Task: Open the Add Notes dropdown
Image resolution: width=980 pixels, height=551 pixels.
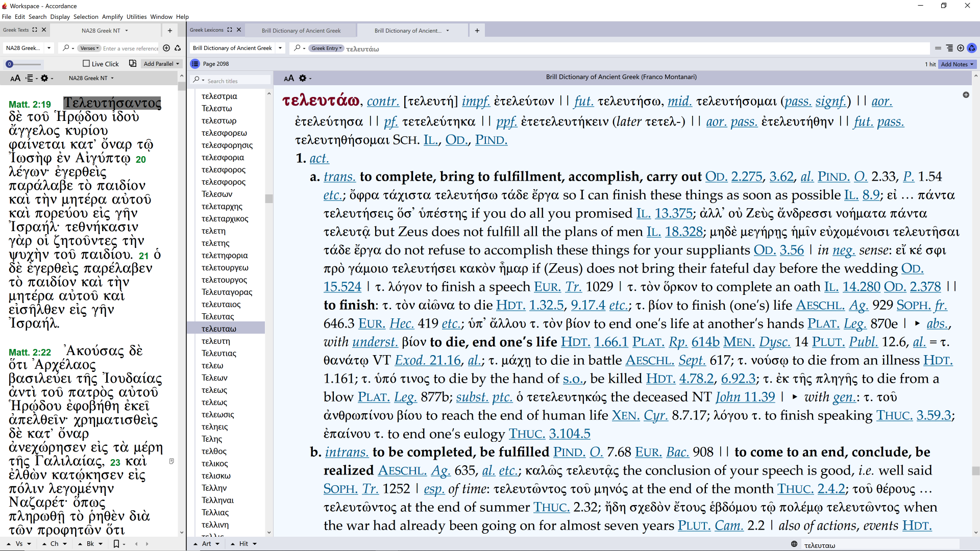Action: (x=957, y=64)
